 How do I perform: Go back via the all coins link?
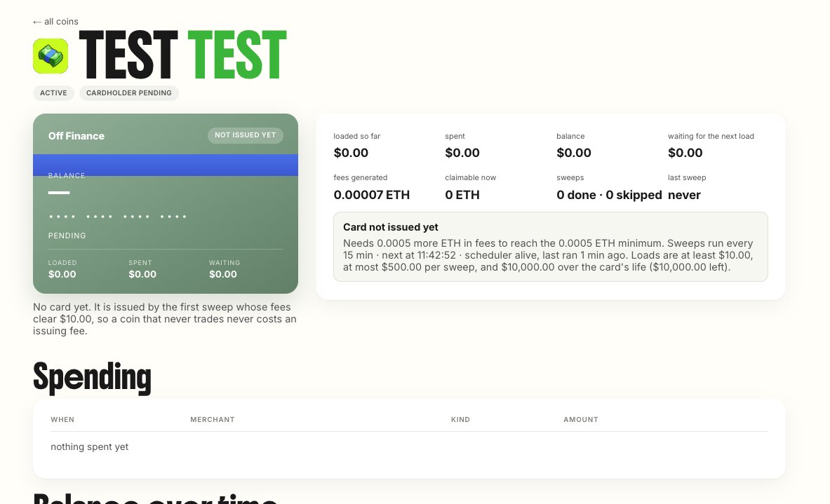[55, 22]
